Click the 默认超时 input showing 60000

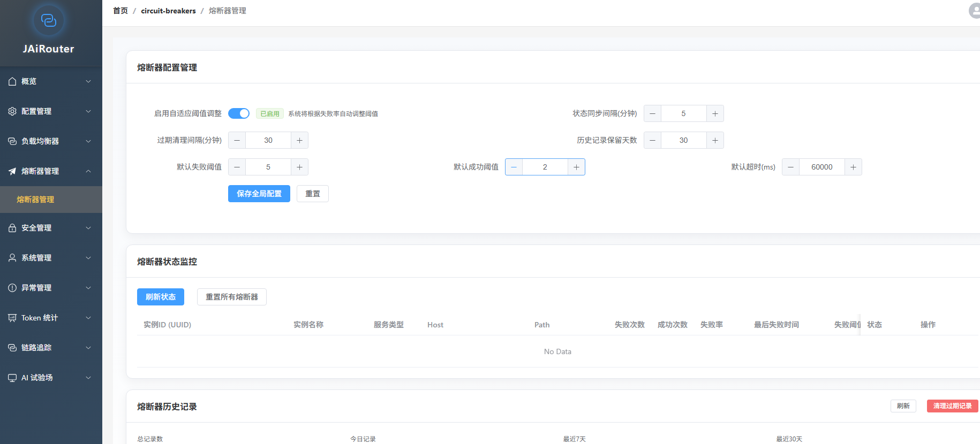(822, 167)
